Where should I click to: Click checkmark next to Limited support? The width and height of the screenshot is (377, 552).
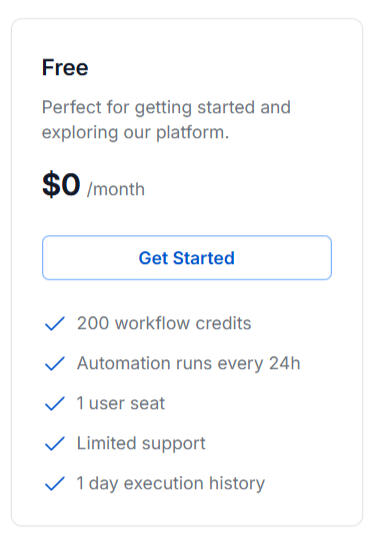(55, 443)
